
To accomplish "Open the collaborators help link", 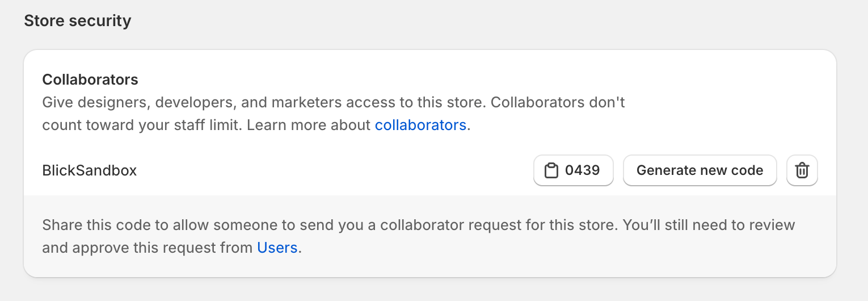I will pos(420,125).
